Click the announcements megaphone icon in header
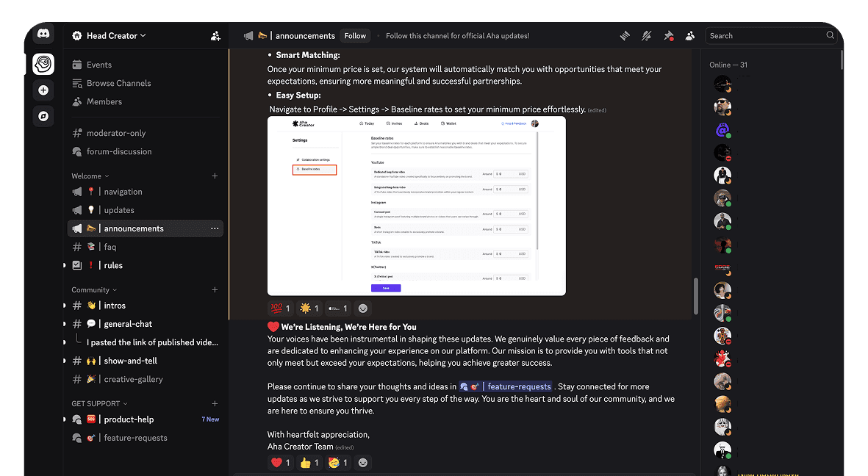Image resolution: width=868 pixels, height=476 pixels. tap(248, 36)
